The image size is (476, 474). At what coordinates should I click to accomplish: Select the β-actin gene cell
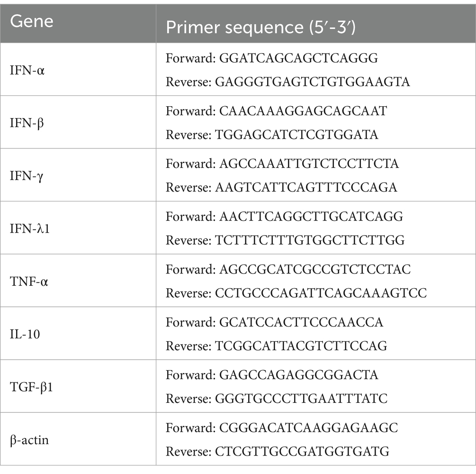[78, 439]
